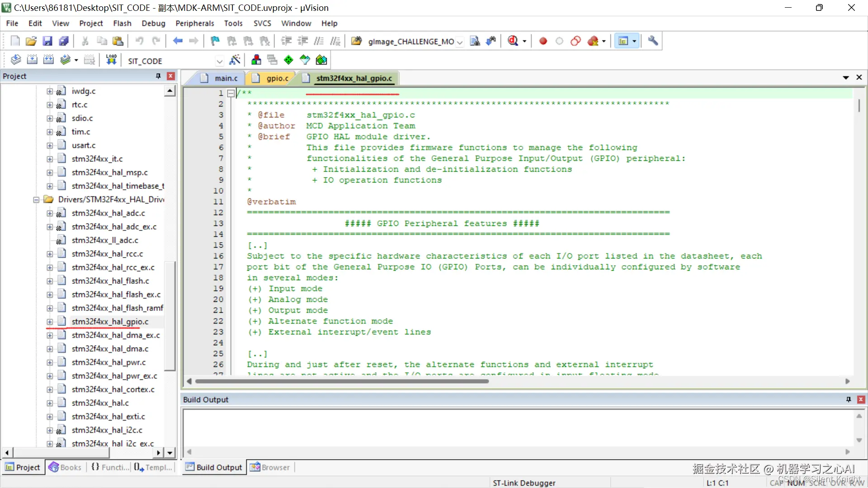Insert breakpoint with red circle icon

coord(543,41)
